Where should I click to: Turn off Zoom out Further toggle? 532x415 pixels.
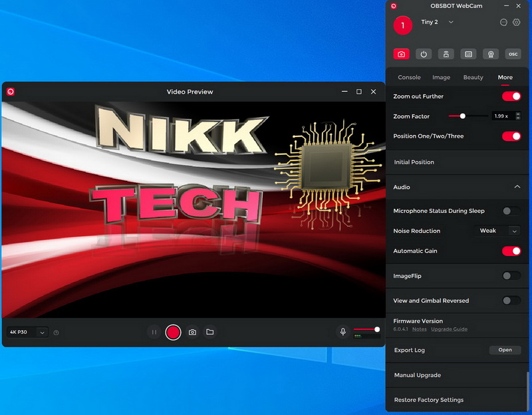511,96
